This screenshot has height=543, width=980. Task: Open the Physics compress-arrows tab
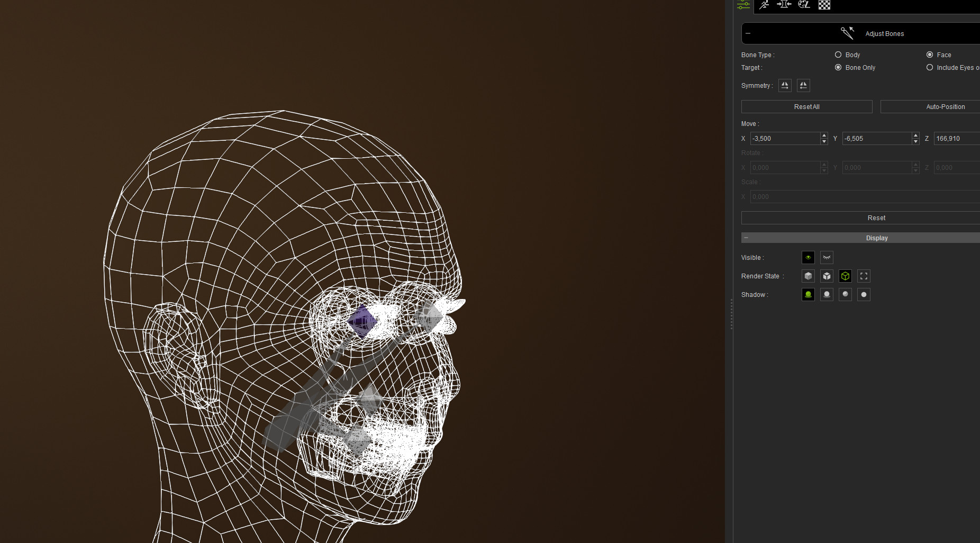784,4
